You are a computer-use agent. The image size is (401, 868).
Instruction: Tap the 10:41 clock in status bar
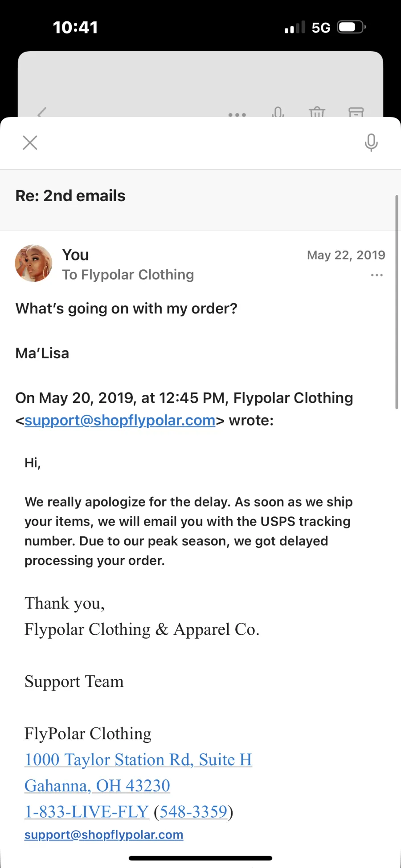pyautogui.click(x=75, y=28)
